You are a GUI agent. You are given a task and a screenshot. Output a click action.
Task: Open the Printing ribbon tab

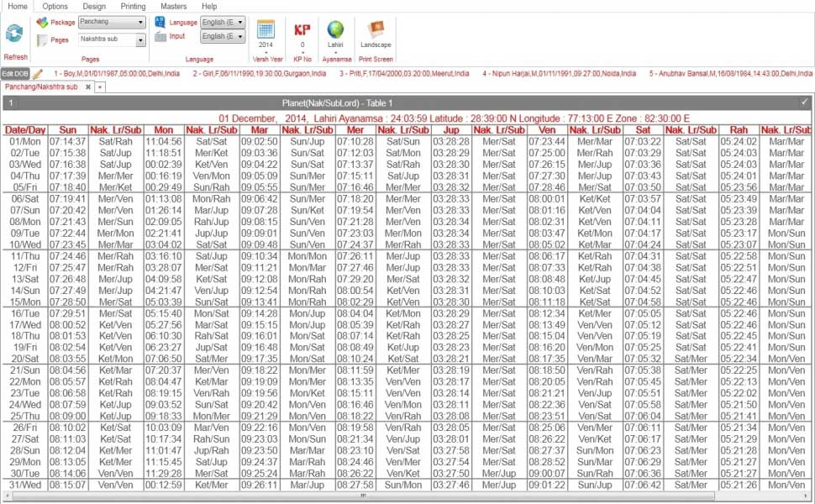click(133, 6)
